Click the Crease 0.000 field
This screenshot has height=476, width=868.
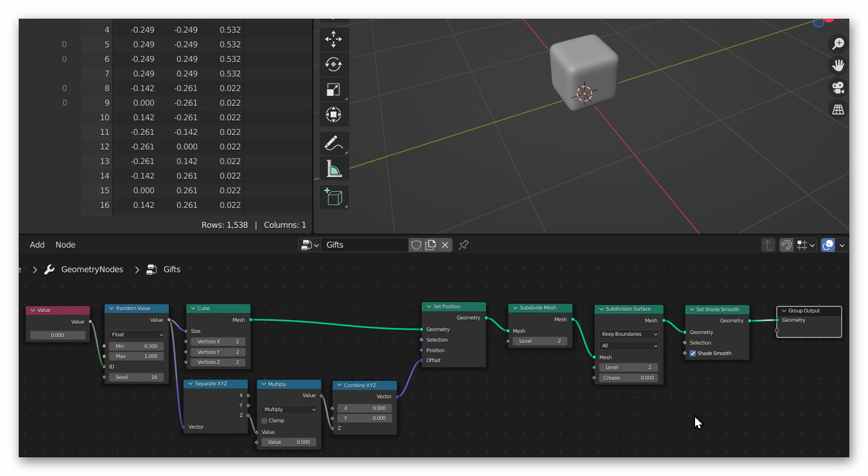click(x=629, y=378)
